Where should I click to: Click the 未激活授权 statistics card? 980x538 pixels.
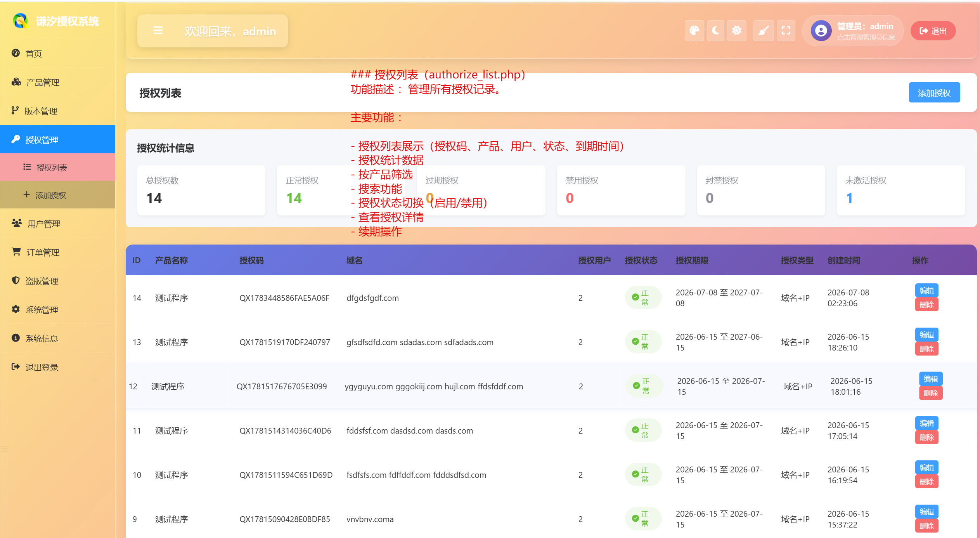point(901,190)
